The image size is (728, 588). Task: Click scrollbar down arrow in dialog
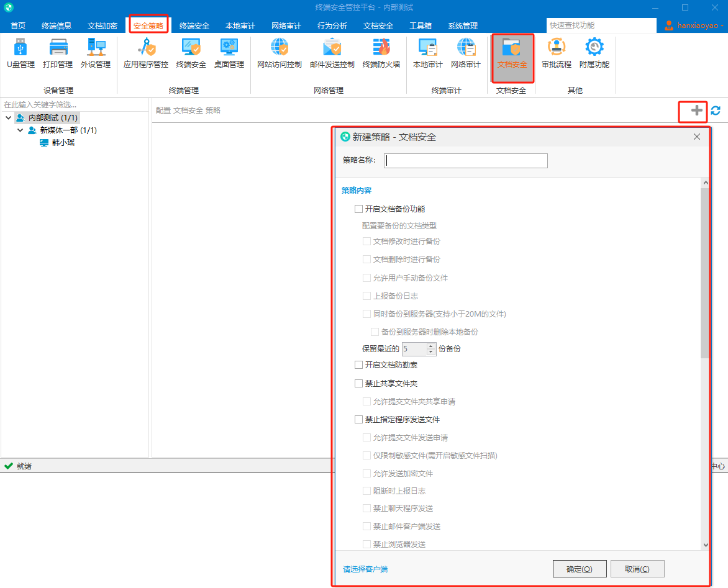tap(705, 545)
